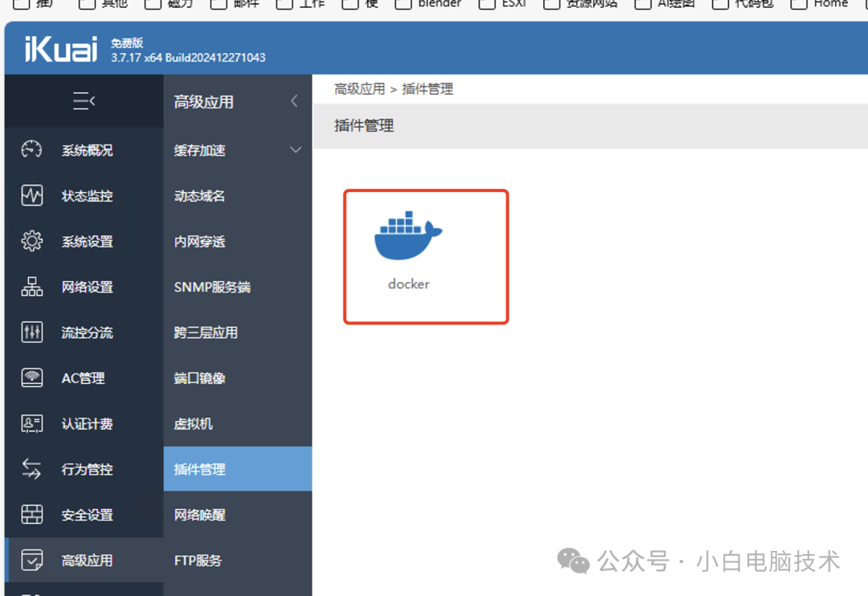
Task: Open the docker whale plugin icon
Action: 408,235
